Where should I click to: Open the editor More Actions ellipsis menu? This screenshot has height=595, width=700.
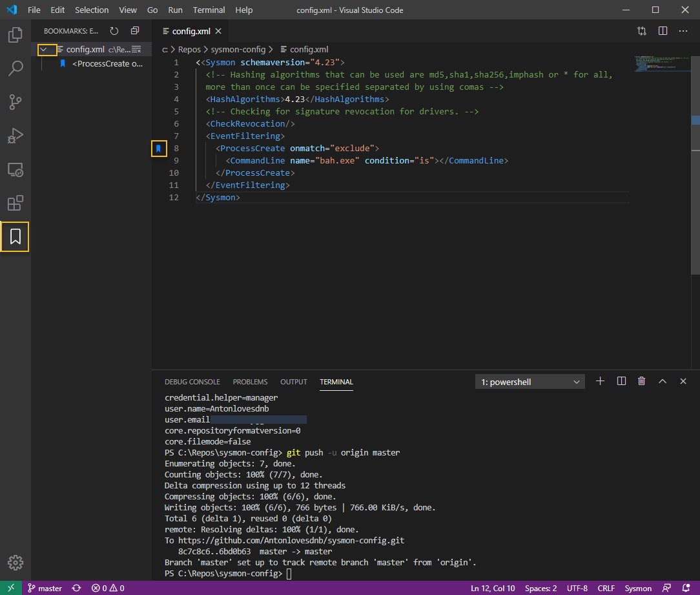683,30
